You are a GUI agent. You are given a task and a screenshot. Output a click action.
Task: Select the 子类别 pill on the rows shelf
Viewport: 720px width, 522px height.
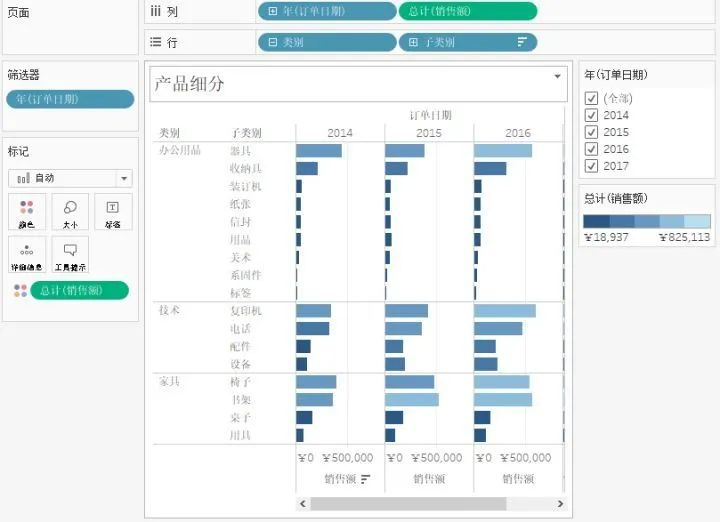coord(467,42)
